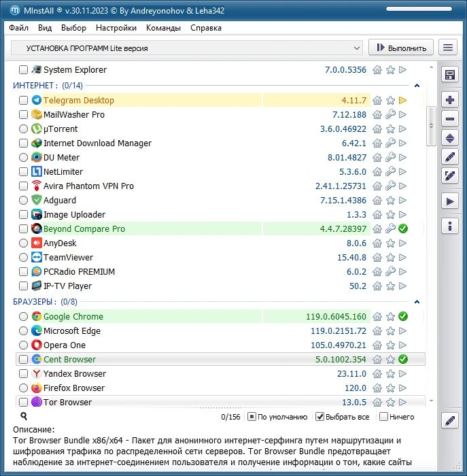Click home icon in NetLimiter row
The height and width of the screenshot is (476, 467).
point(377,171)
